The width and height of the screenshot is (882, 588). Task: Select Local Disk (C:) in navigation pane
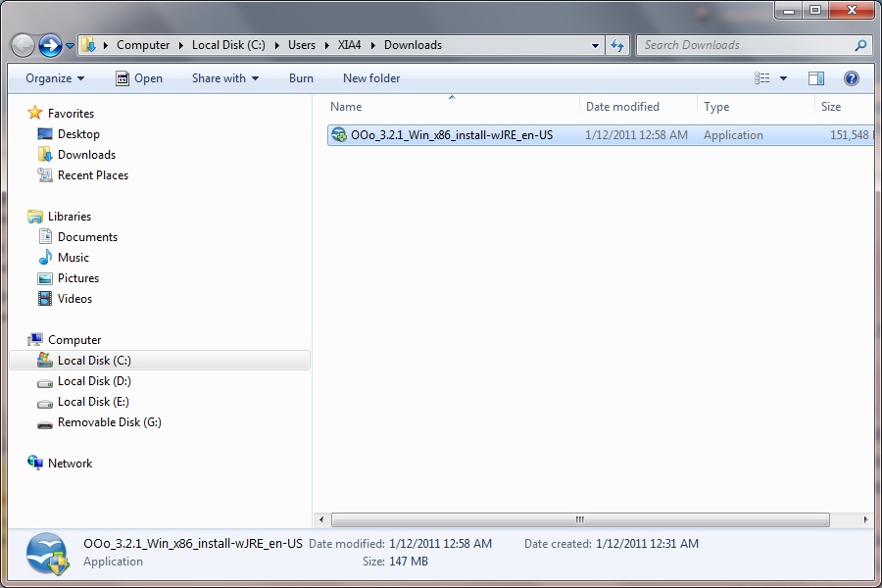pyautogui.click(x=160, y=361)
